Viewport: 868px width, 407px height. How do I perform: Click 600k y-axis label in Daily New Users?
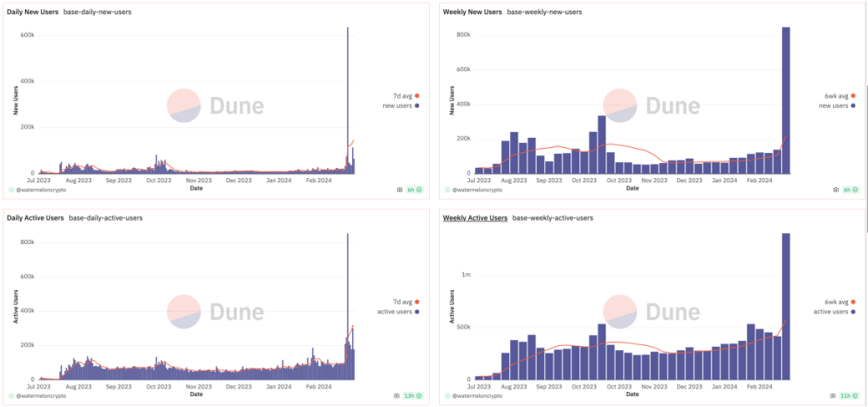[x=28, y=35]
